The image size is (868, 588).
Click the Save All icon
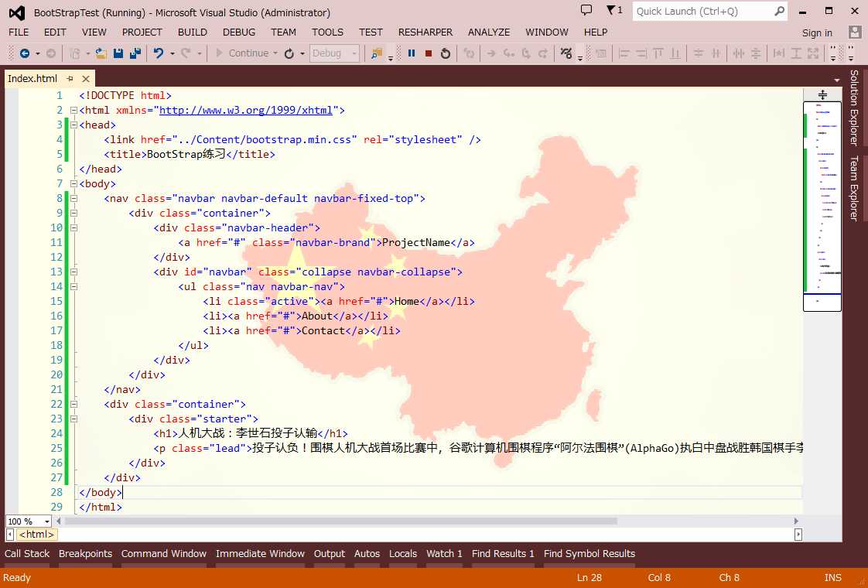pos(135,53)
